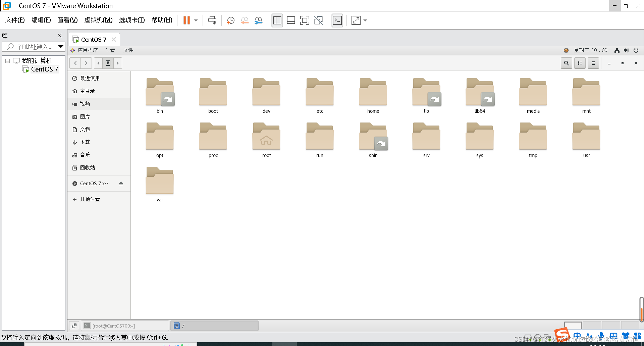Toggle the thumbnail bar view

tap(291, 20)
